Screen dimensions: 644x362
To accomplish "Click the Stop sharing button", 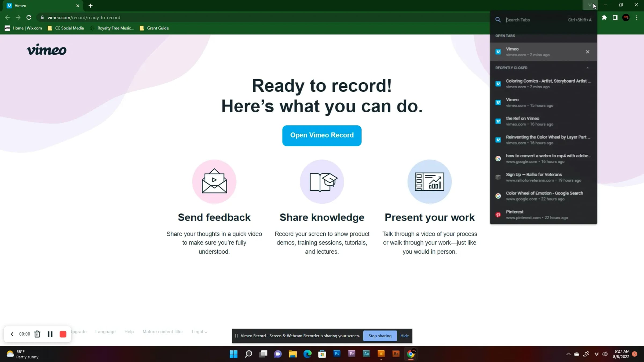I will (x=380, y=336).
